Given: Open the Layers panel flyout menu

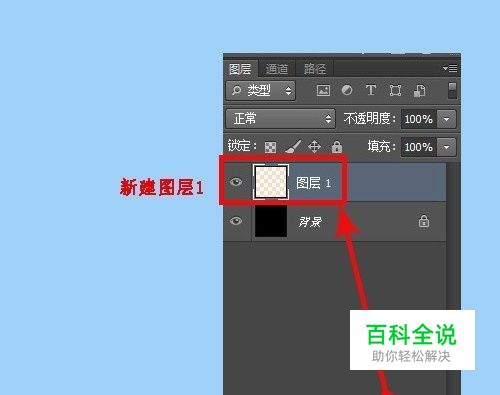Looking at the screenshot, I should click(x=450, y=68).
